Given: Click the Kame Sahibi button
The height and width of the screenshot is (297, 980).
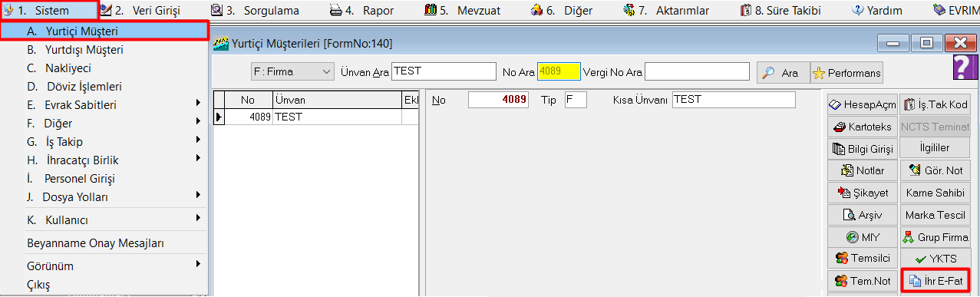Looking at the screenshot, I should point(935,193).
